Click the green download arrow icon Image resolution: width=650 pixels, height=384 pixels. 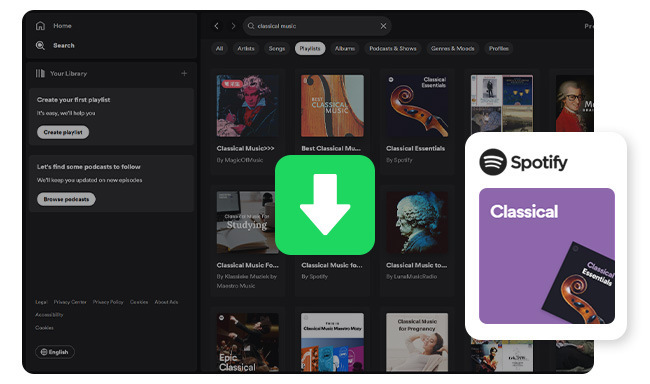(325, 205)
